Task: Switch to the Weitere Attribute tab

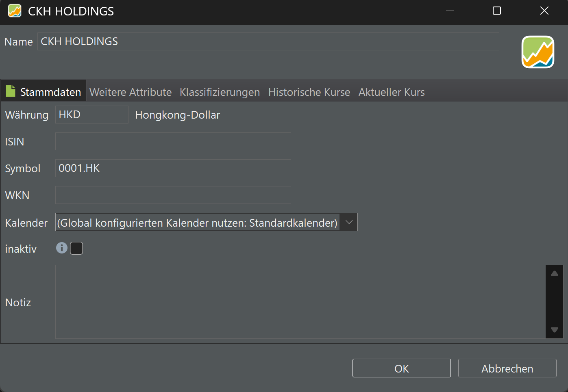Action: click(131, 92)
